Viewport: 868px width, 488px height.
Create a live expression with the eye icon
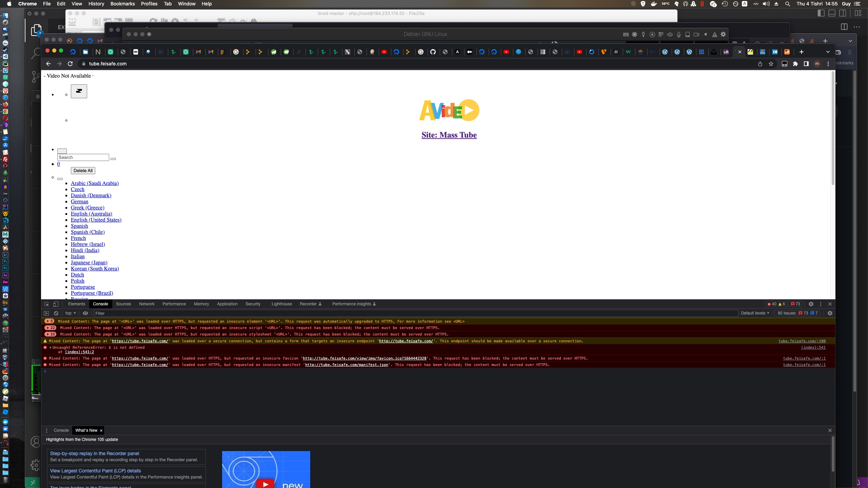click(x=85, y=313)
